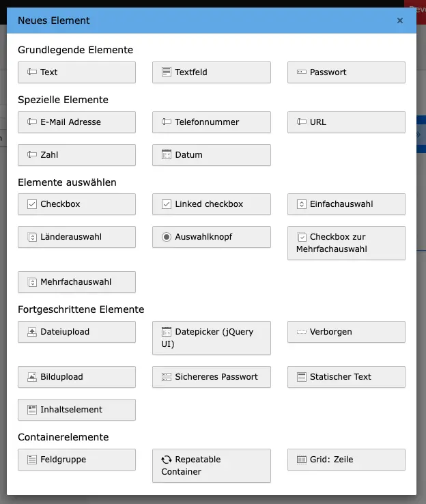This screenshot has height=504, width=426.
Task: Add Checkbox zur Mehrfachauswahl element
Action: (346, 243)
